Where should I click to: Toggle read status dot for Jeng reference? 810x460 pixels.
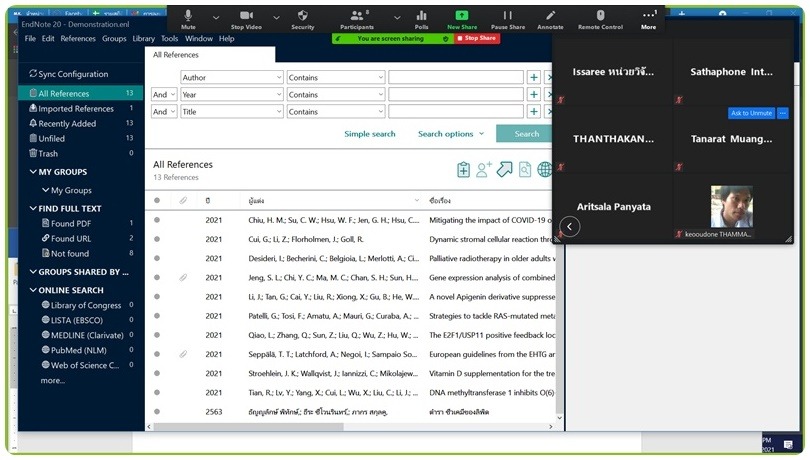pos(157,278)
